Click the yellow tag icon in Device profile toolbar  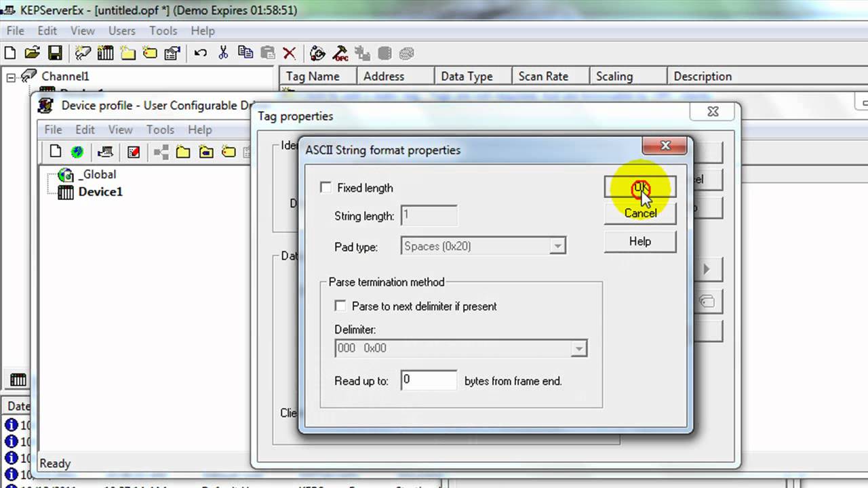click(229, 152)
